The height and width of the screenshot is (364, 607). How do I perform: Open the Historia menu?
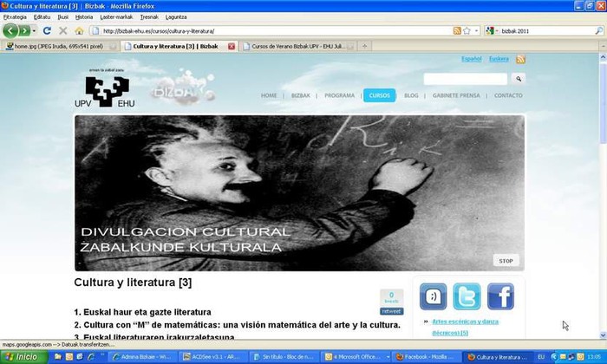point(84,17)
